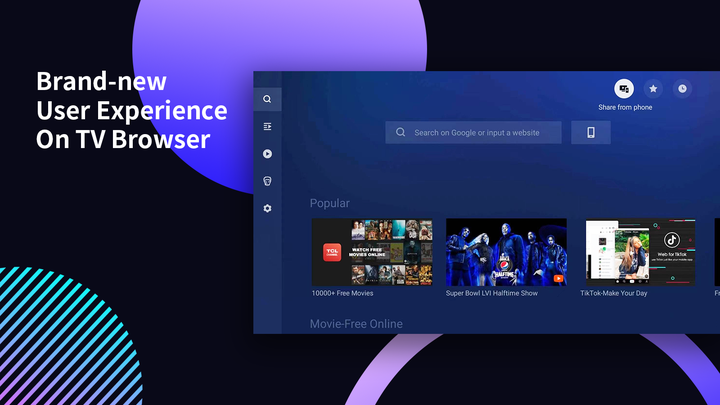Click the phone button beside the search bar
This screenshot has width=720, height=405.
(591, 133)
